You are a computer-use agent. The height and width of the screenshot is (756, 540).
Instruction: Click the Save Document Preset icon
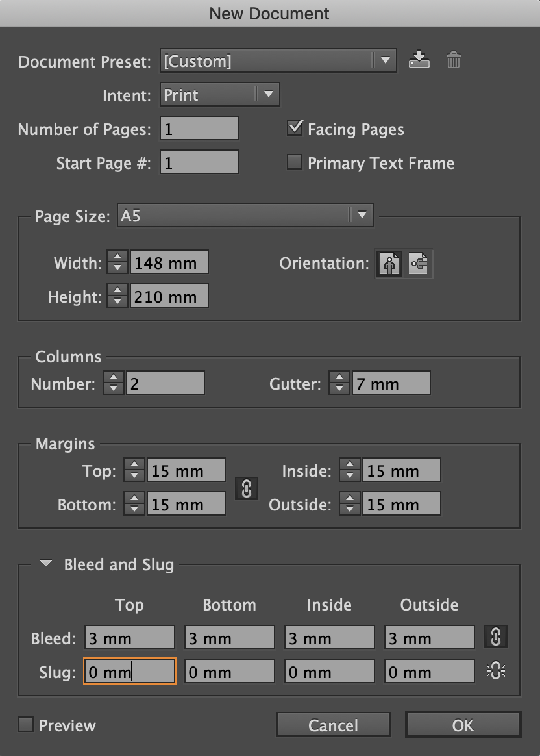coord(419,60)
